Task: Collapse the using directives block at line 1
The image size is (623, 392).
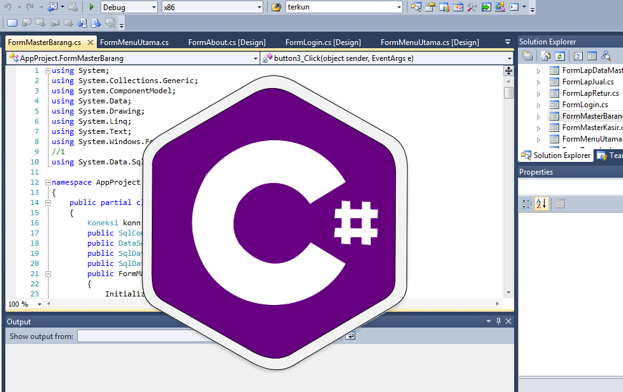Action: coord(48,71)
